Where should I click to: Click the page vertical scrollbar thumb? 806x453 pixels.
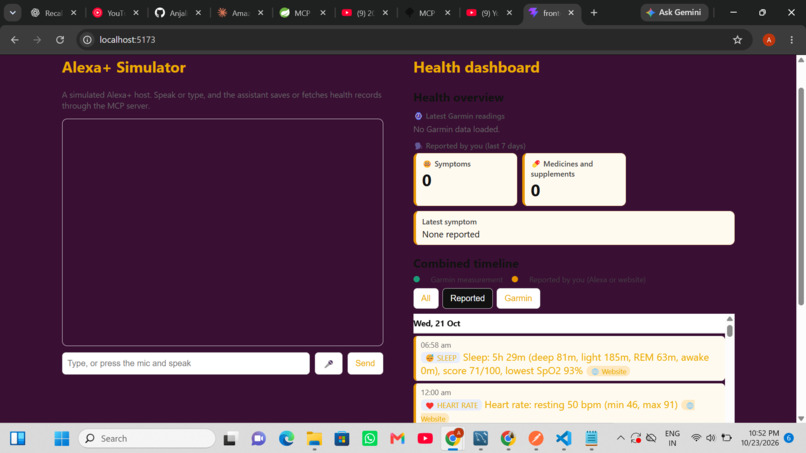801,195
